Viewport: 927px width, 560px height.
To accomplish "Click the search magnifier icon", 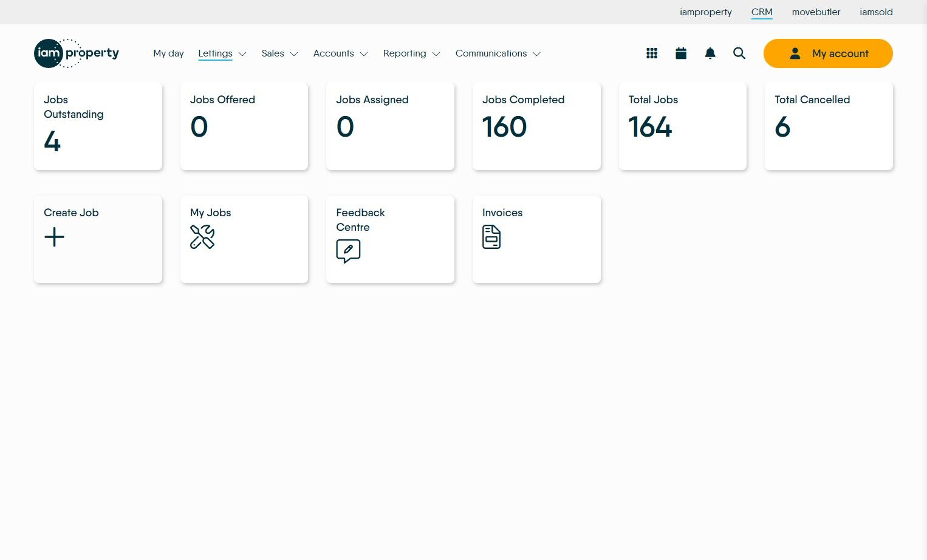I will pyautogui.click(x=739, y=53).
